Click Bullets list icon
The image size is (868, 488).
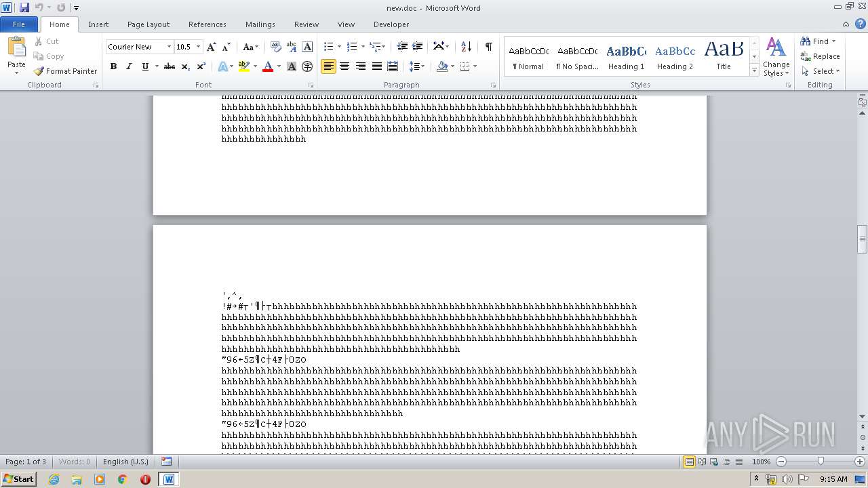pos(328,47)
